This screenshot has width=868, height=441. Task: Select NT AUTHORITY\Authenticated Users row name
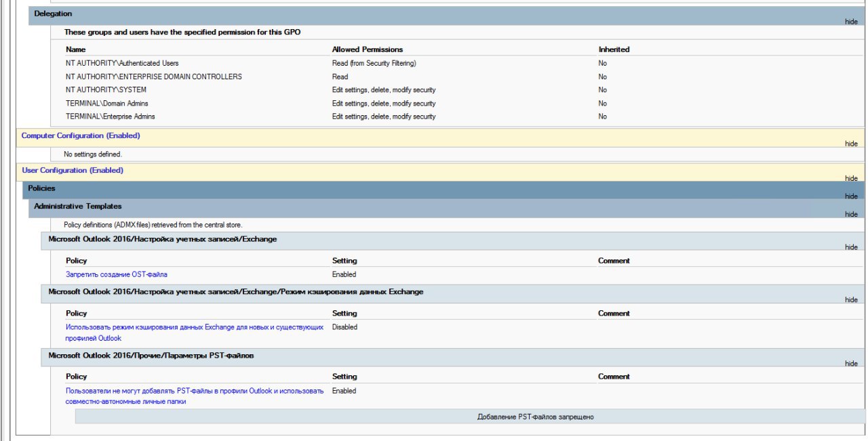click(122, 63)
